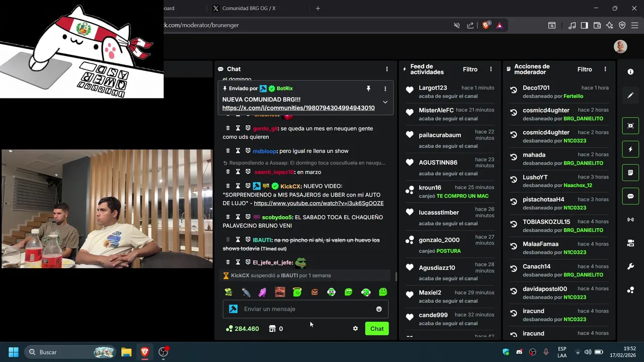
Task: Open chat settings gear
Action: pyautogui.click(x=355, y=329)
